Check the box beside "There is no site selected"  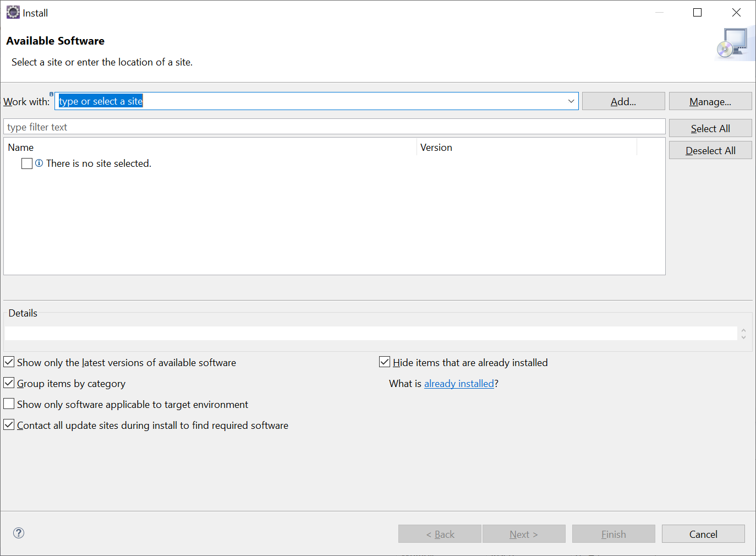click(x=26, y=163)
